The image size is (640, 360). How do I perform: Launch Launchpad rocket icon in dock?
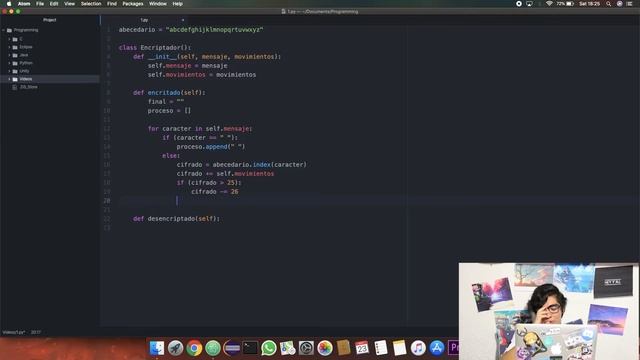tap(176, 348)
